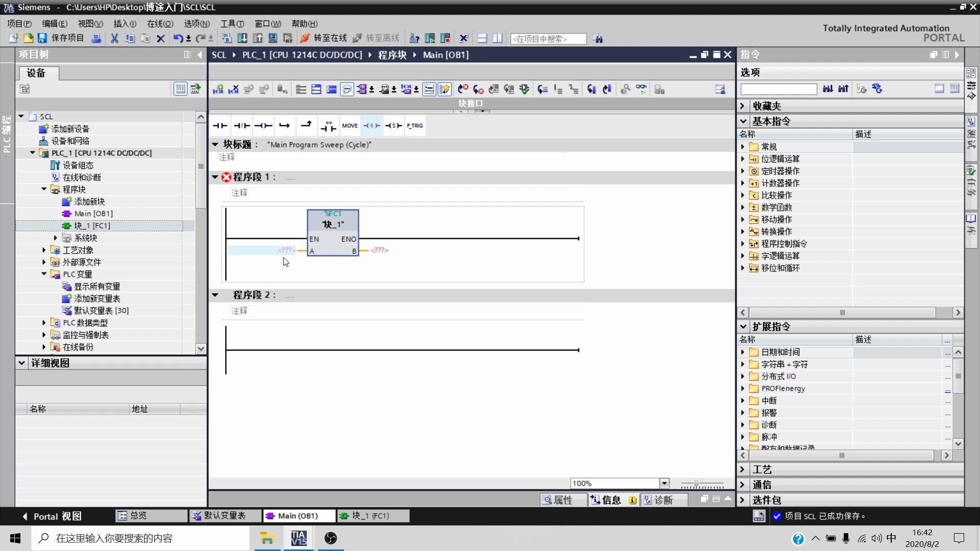Click the Save Project toolbar icon
This screenshot has height=551, width=980.
point(42,38)
